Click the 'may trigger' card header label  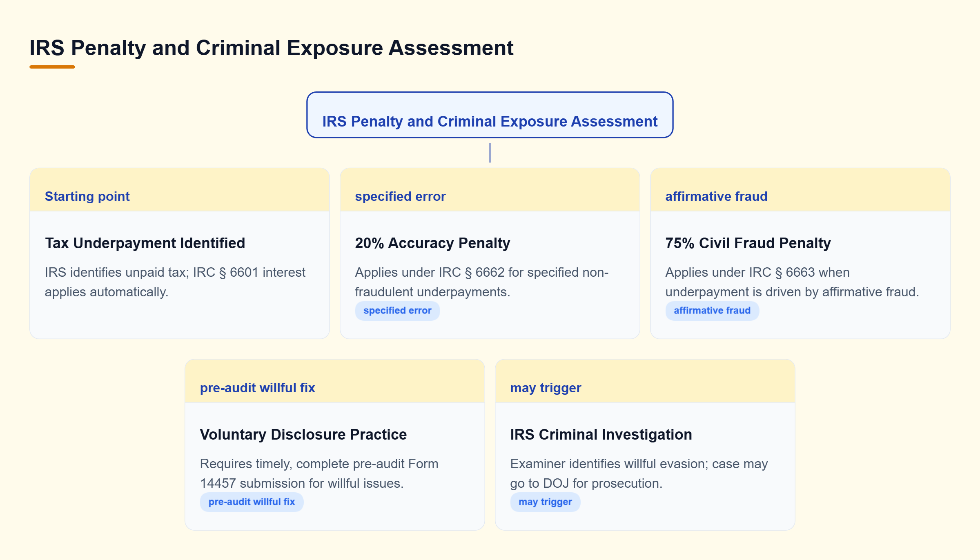pos(546,388)
